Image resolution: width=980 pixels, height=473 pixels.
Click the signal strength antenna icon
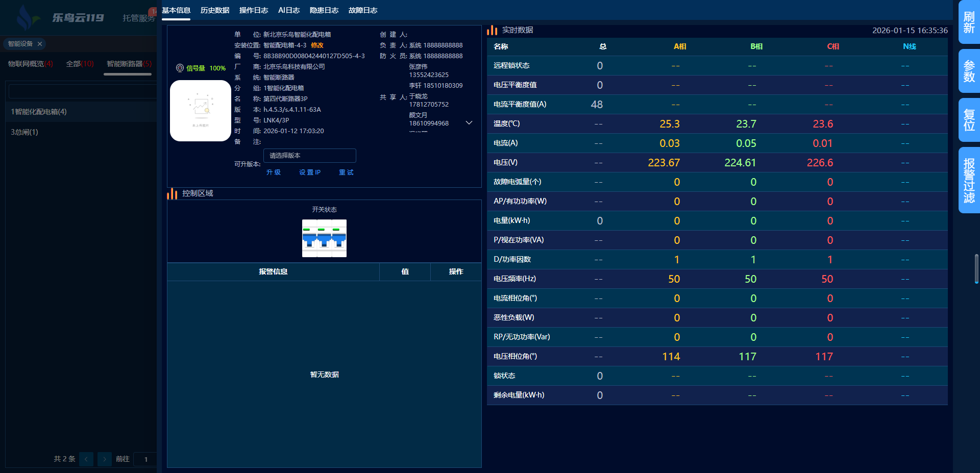pos(180,68)
